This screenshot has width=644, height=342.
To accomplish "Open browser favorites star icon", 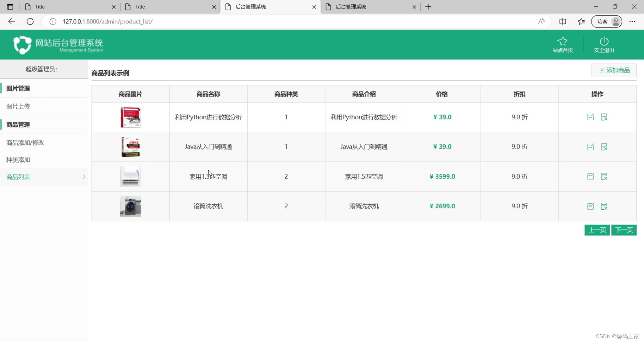I will [581, 22].
